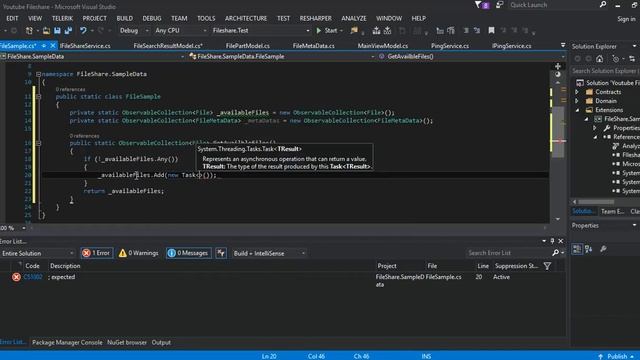
Task: Open the TELERIK menu
Action: tap(62, 18)
